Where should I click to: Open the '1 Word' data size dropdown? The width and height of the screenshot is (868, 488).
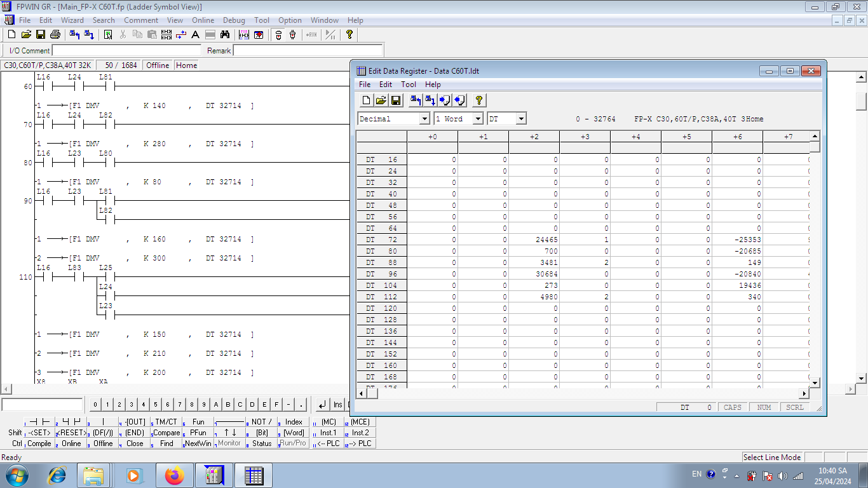(478, 119)
